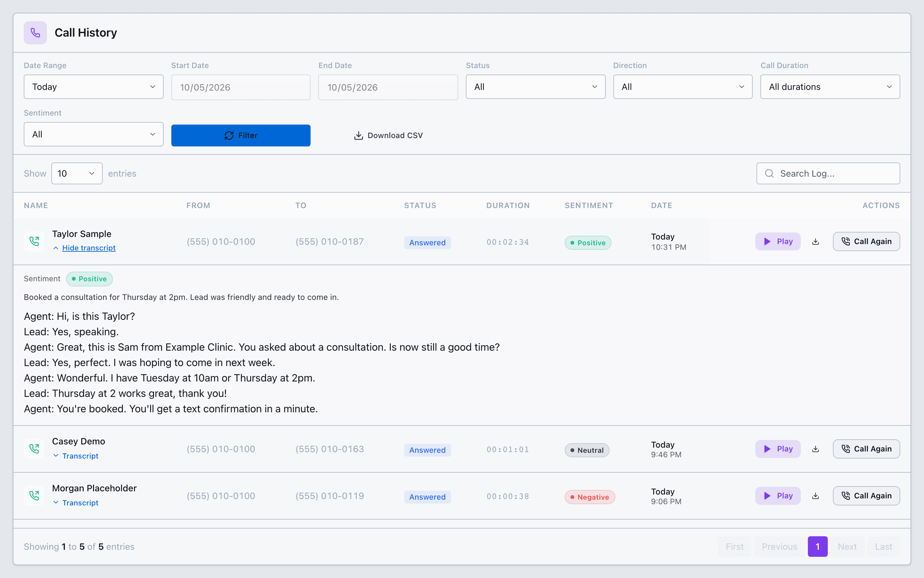
Task: Click outgoing call icon for Casey Demo
Action: 34,449
